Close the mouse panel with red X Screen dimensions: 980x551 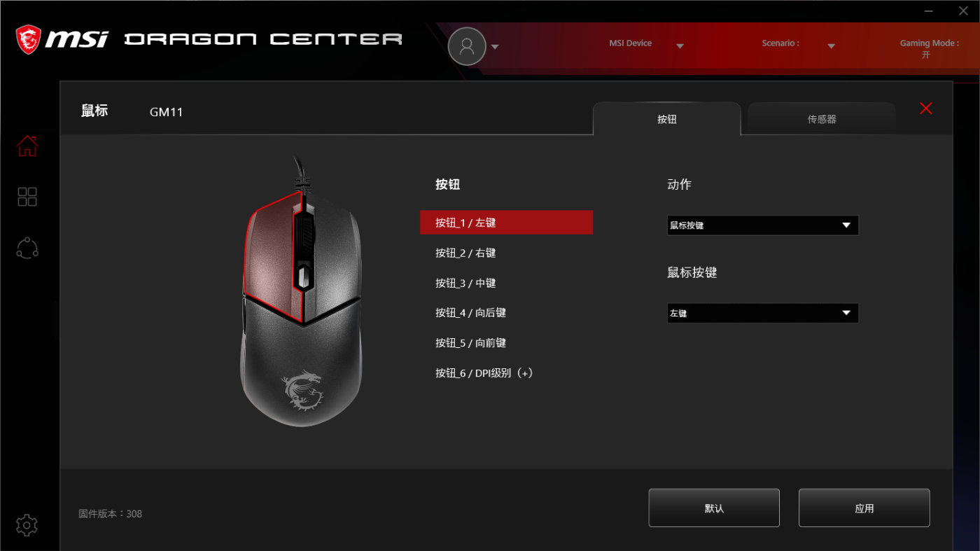tap(926, 108)
